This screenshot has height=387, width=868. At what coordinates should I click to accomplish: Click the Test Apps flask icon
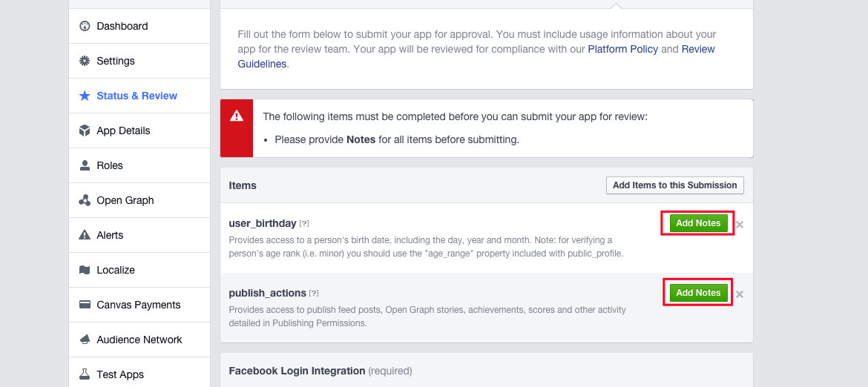85,374
